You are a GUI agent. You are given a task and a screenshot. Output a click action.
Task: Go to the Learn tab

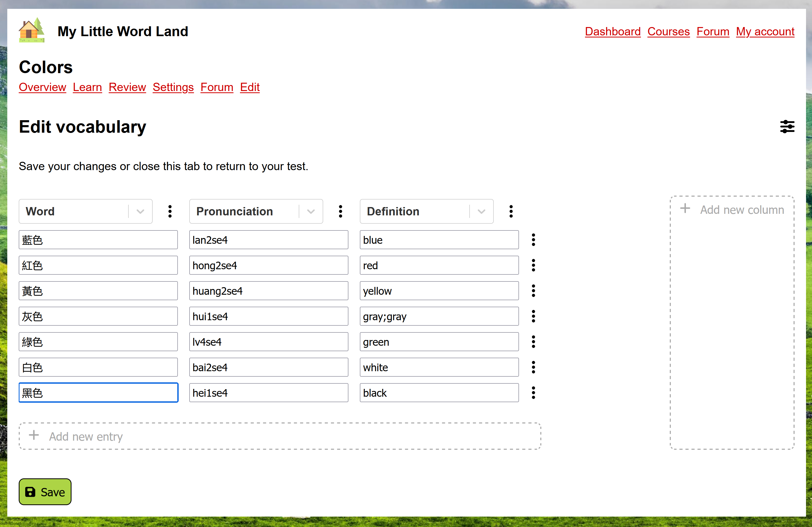click(x=87, y=87)
